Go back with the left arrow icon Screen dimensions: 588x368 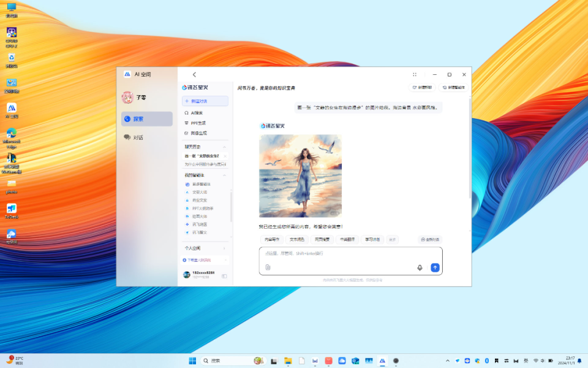click(194, 74)
